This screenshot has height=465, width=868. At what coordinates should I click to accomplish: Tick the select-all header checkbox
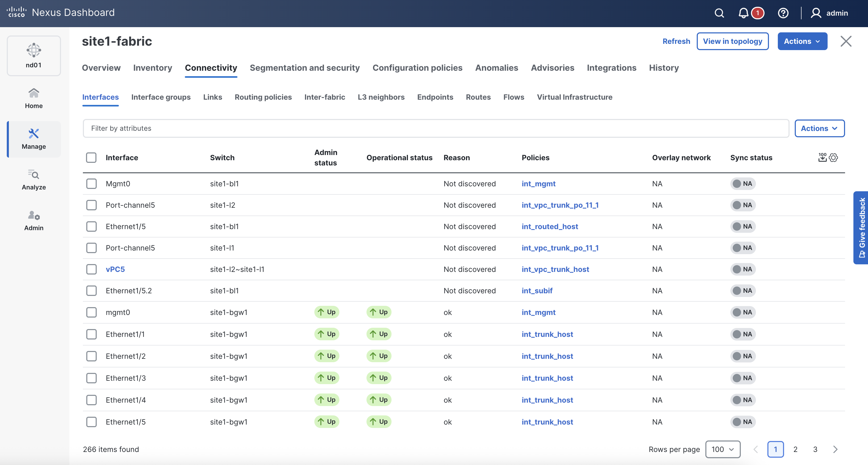pos(91,157)
